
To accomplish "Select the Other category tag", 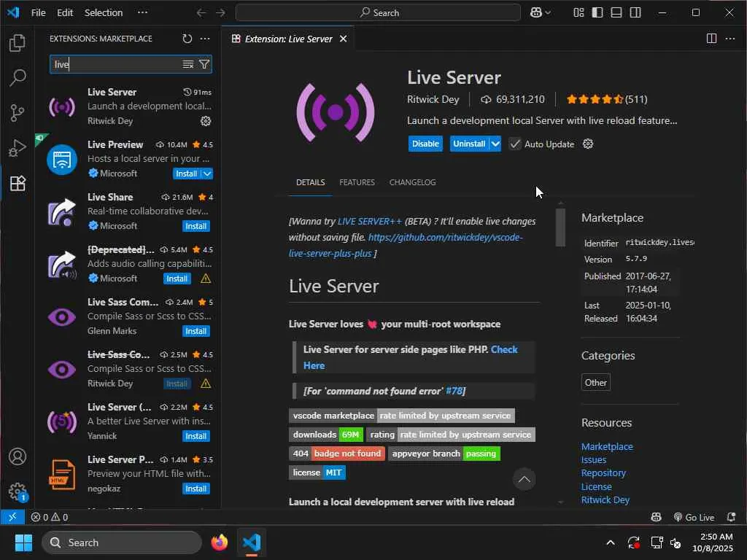I will pyautogui.click(x=595, y=382).
